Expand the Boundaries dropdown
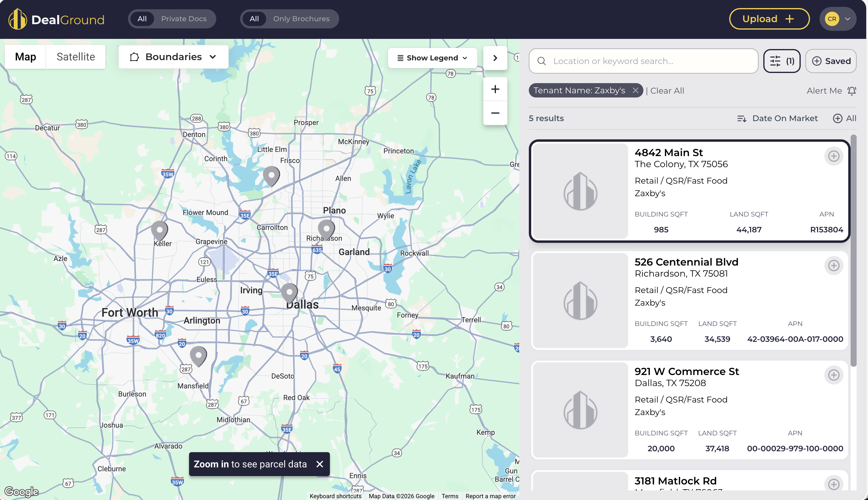 [173, 57]
